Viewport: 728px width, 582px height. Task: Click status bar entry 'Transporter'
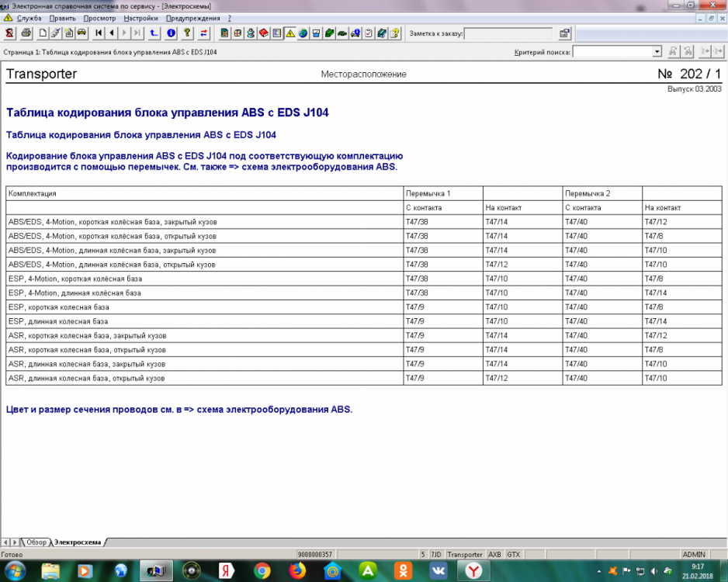pyautogui.click(x=465, y=555)
